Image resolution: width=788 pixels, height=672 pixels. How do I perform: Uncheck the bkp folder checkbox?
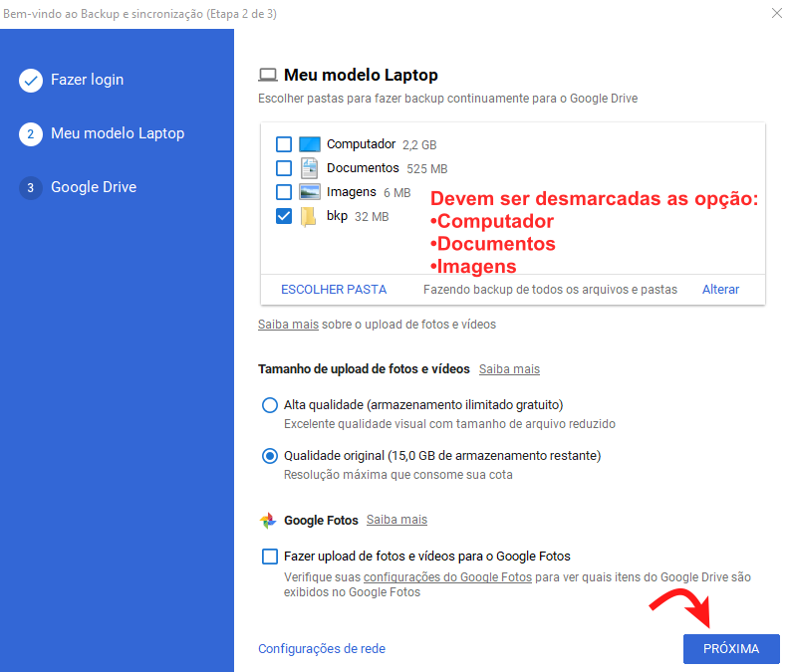[284, 216]
